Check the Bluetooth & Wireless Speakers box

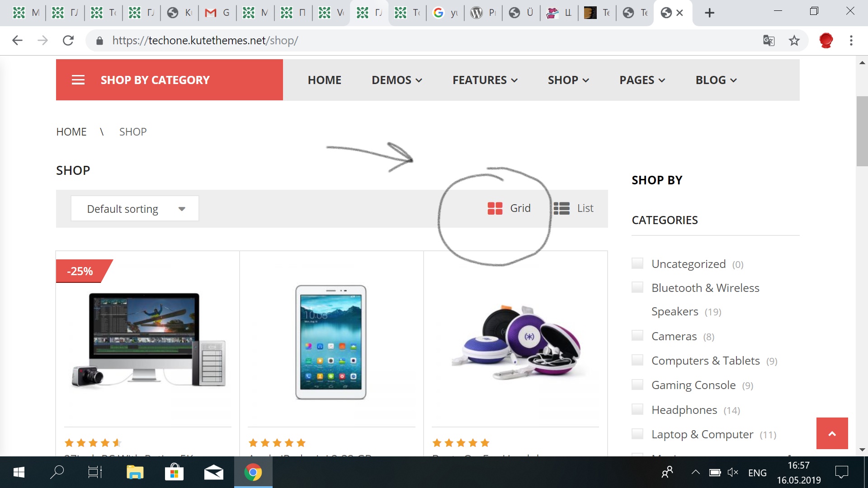637,287
